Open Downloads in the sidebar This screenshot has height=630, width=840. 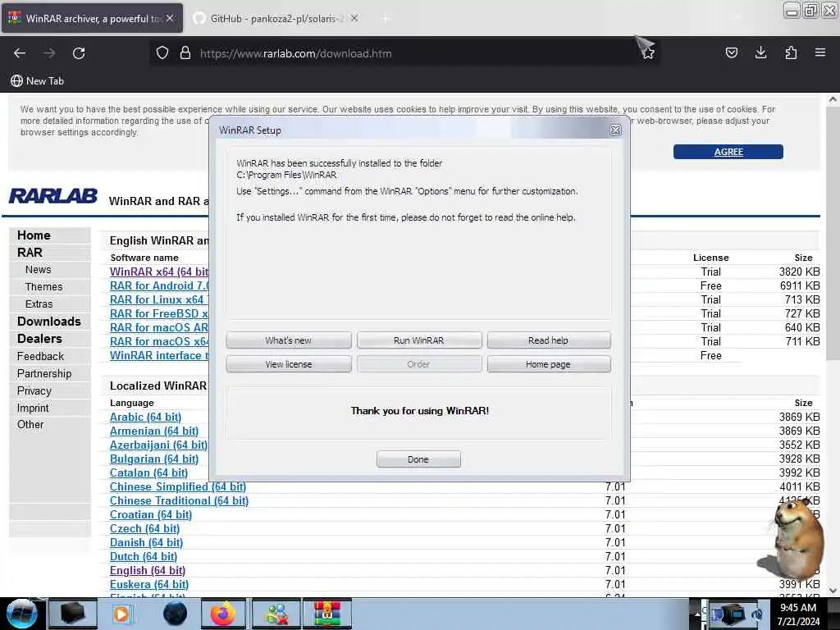(49, 322)
